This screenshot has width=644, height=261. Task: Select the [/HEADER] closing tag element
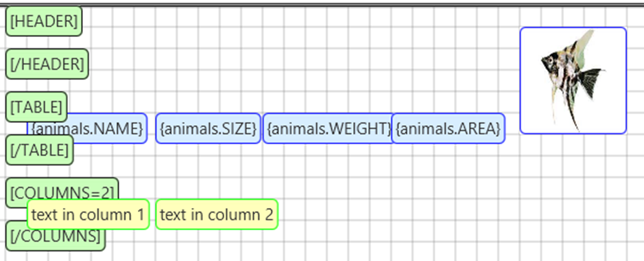click(47, 64)
